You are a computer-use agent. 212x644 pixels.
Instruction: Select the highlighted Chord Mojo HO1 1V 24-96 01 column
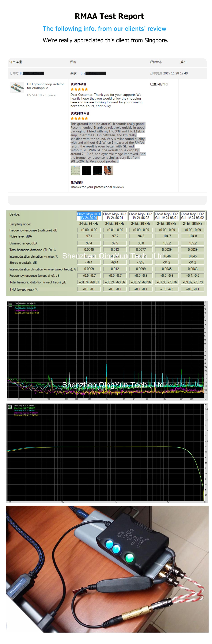pyautogui.click(x=89, y=216)
